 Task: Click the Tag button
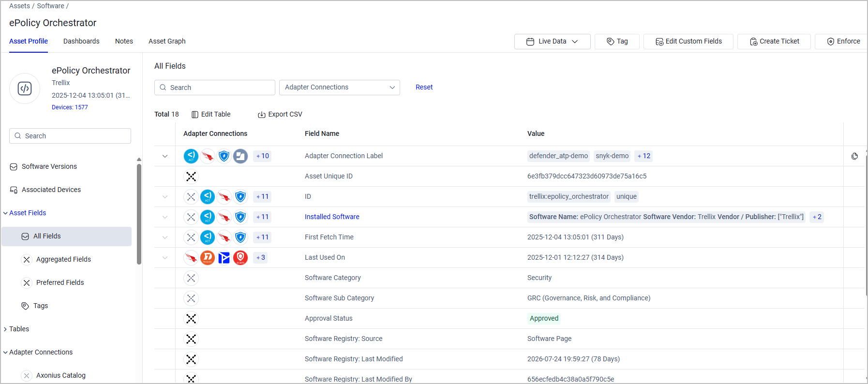click(x=617, y=42)
